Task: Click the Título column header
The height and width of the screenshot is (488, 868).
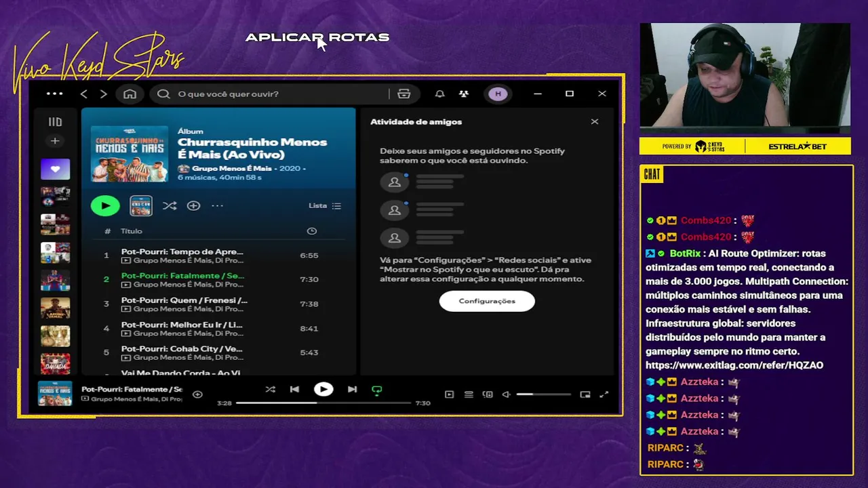Action: 132,231
